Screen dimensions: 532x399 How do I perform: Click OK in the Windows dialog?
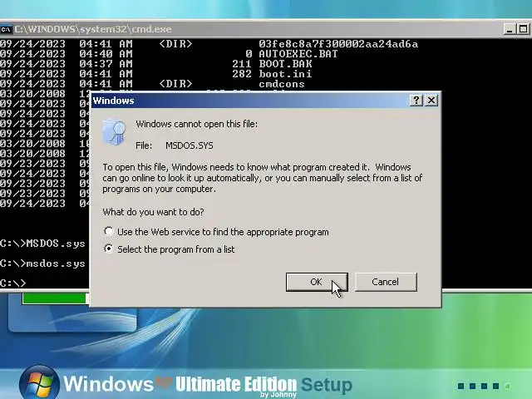[317, 282]
